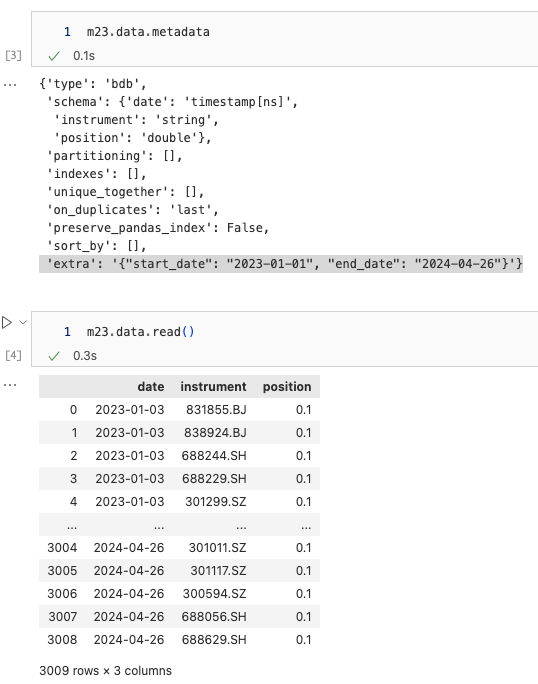Viewport: 538px width, 684px height.
Task: Open run options chevron beside play button
Action: (x=23, y=322)
